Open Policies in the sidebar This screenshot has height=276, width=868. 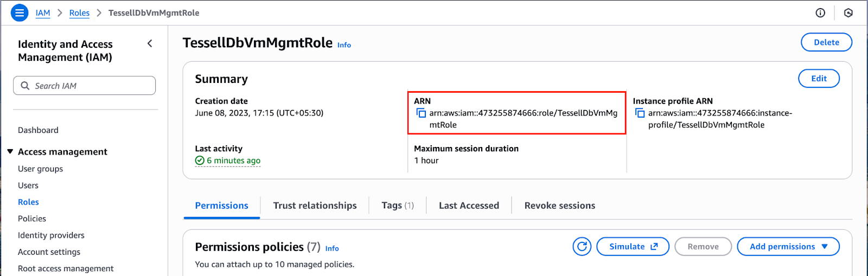[32, 219]
